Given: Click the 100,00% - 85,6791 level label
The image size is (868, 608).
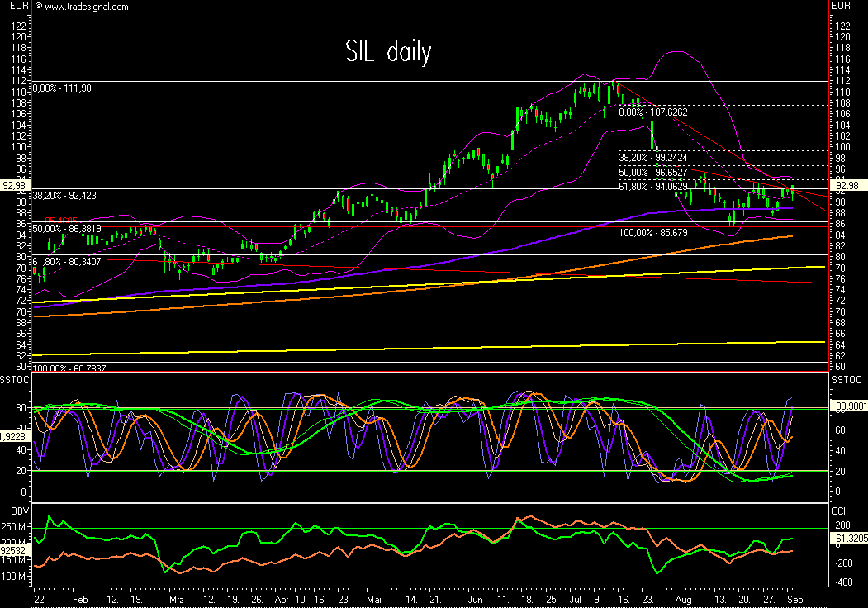Looking at the screenshot, I should tap(656, 233).
